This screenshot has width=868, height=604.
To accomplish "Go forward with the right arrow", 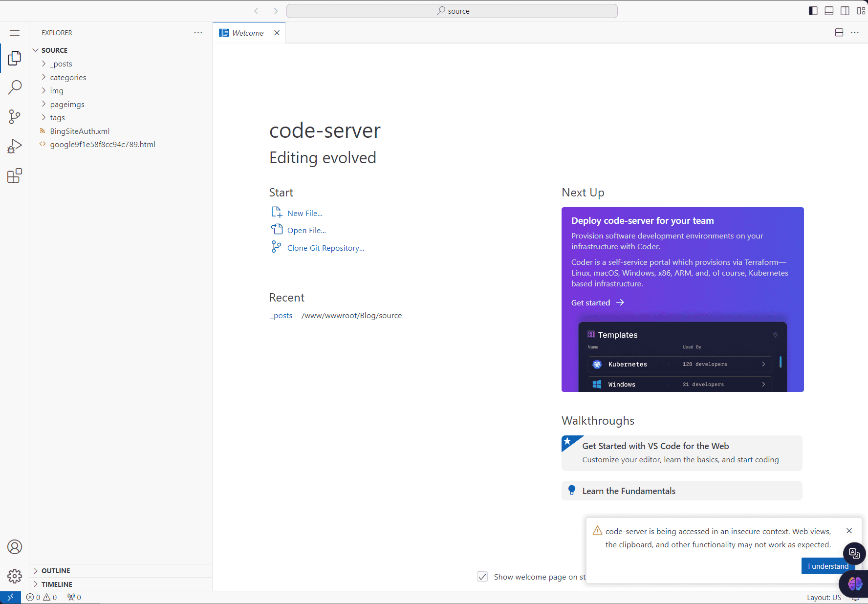I will tap(274, 11).
